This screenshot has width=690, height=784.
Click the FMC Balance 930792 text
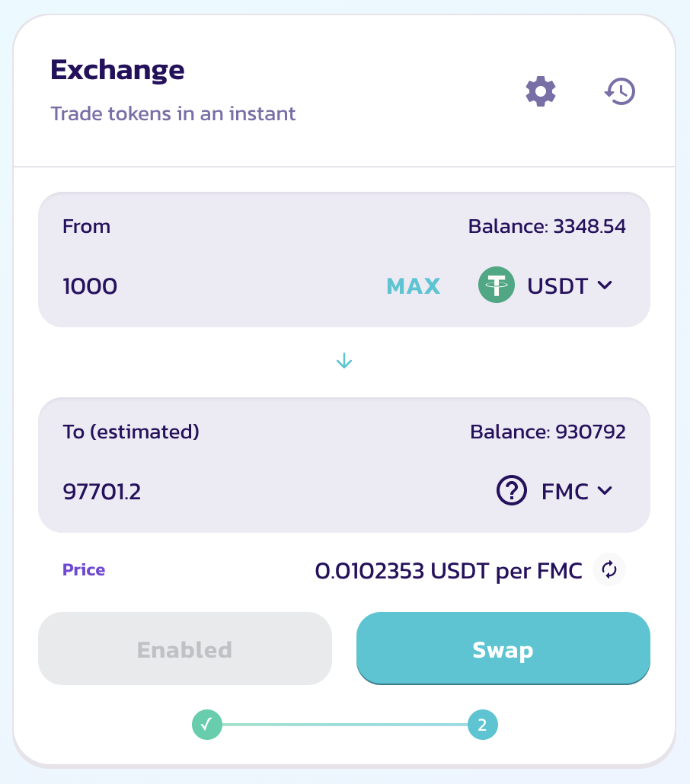click(548, 432)
